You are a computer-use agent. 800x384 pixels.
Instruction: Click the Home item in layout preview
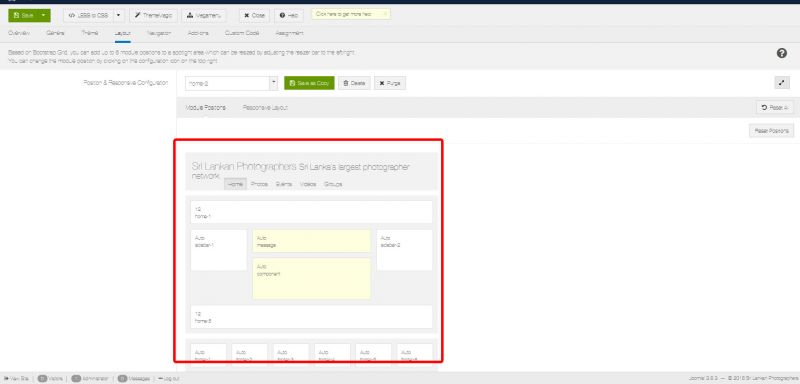click(x=235, y=184)
